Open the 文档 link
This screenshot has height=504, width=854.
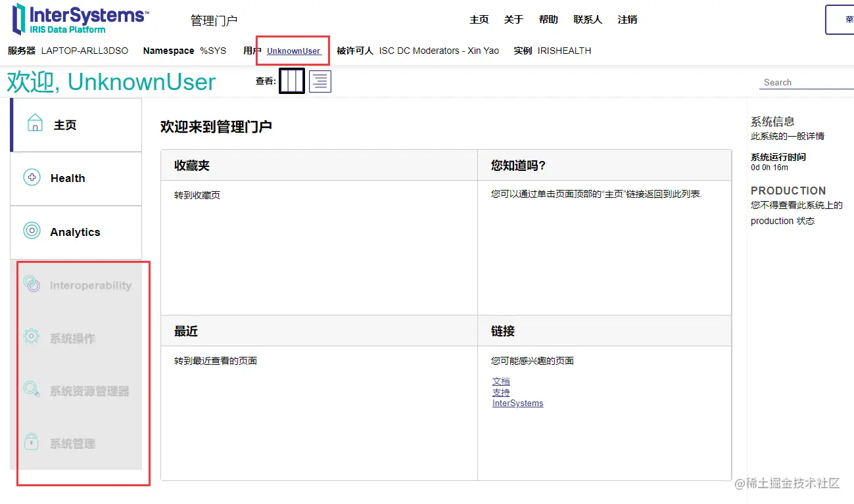tap(501, 381)
